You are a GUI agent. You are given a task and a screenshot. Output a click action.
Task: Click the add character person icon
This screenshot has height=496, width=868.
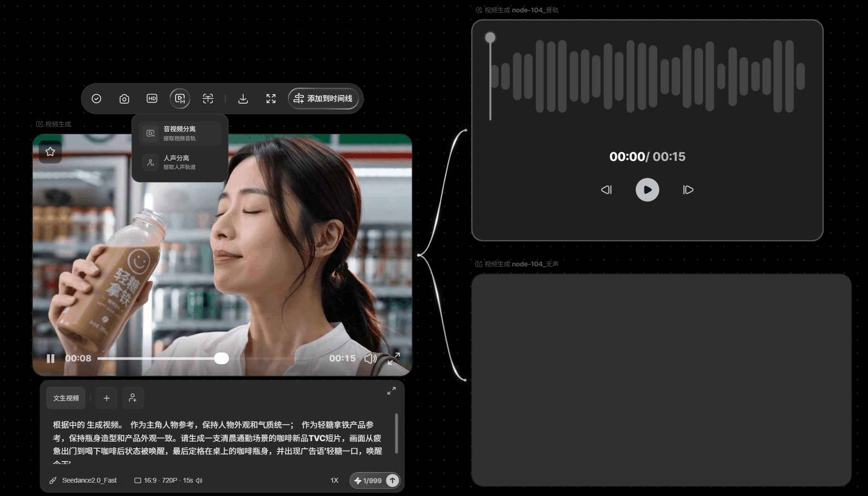pos(133,398)
